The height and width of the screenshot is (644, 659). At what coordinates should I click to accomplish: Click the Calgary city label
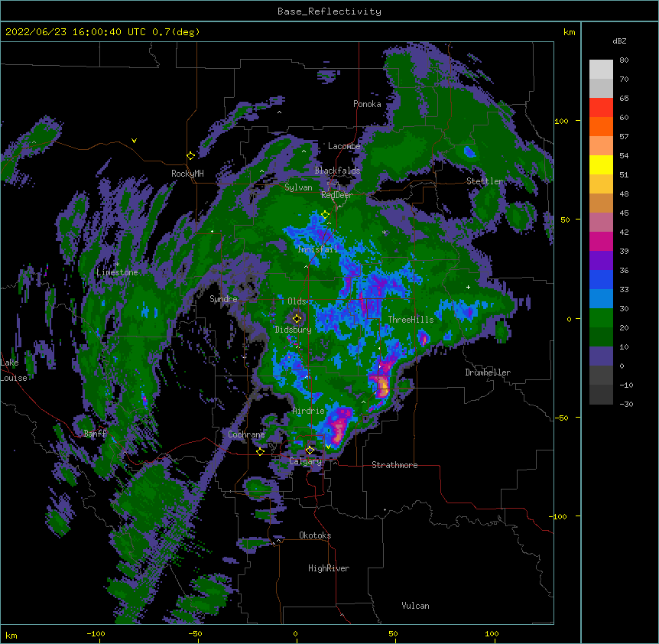tap(306, 461)
